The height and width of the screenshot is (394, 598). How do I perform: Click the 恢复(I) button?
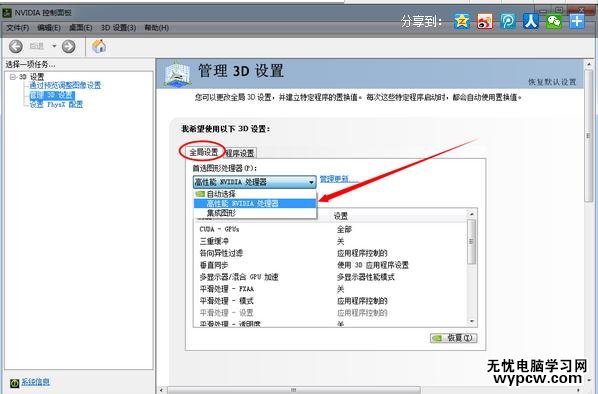pos(453,338)
